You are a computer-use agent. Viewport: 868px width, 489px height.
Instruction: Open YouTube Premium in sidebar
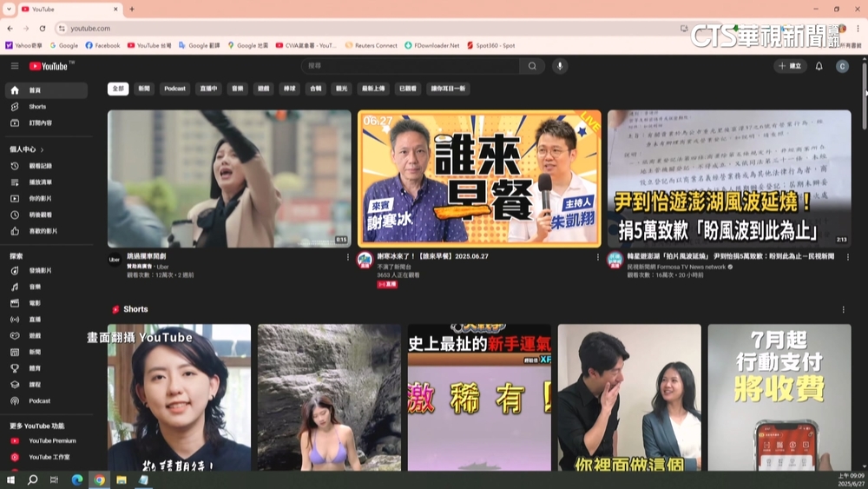pos(47,441)
